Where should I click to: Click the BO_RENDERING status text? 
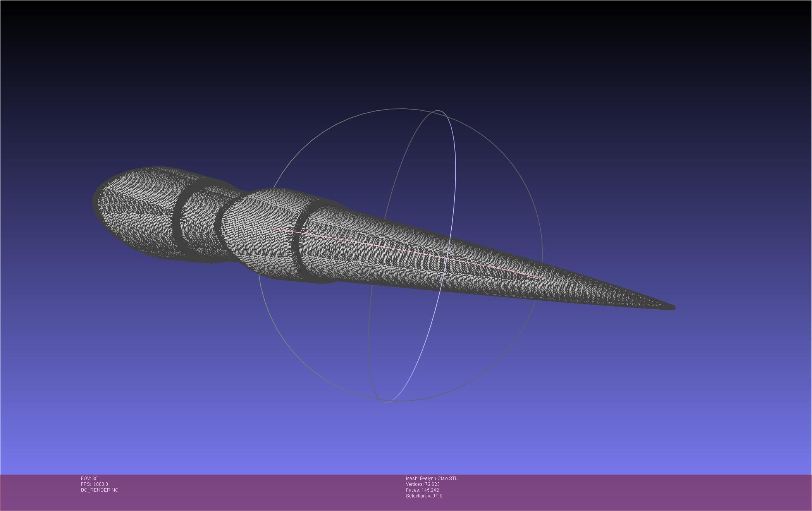pos(100,490)
